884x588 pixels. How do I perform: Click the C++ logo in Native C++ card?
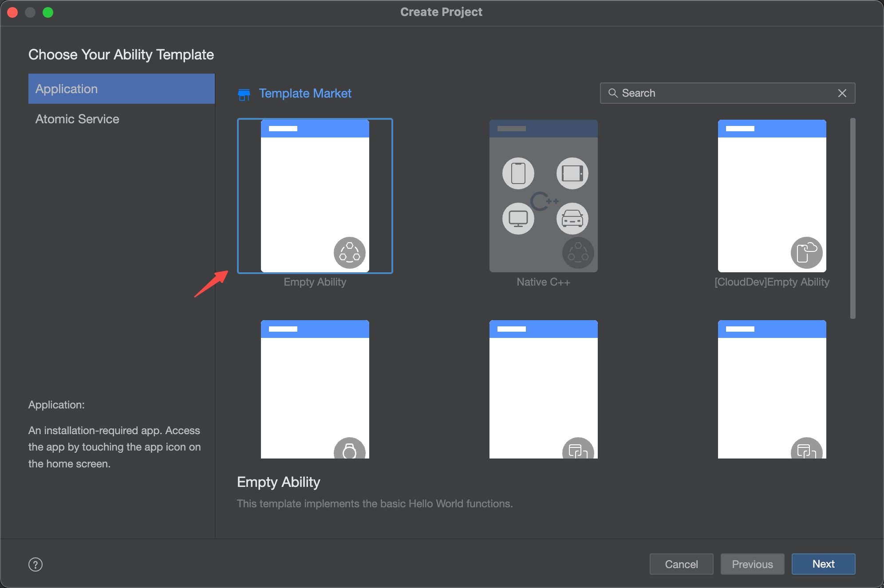[545, 201]
